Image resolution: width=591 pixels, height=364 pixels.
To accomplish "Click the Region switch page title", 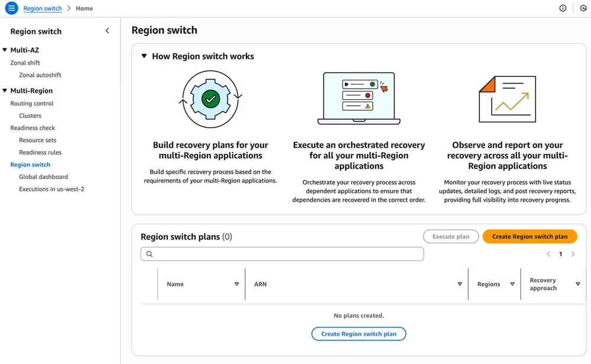I will [x=164, y=30].
